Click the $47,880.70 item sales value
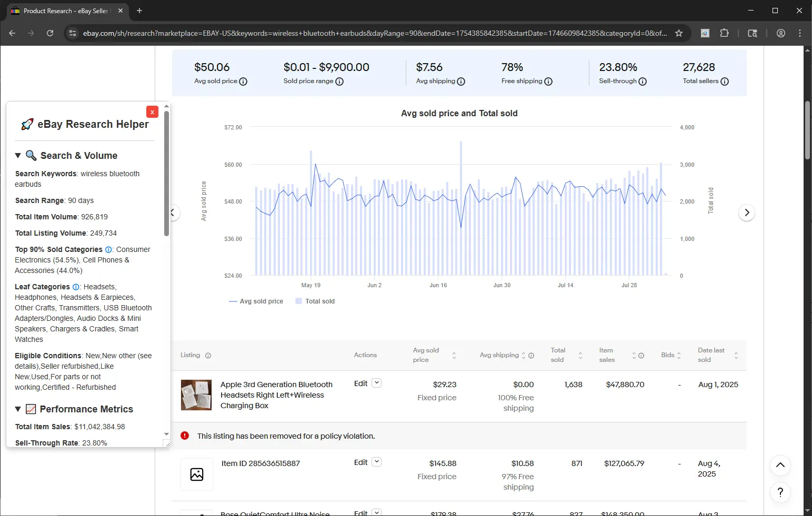This screenshot has width=812, height=516. (x=625, y=385)
